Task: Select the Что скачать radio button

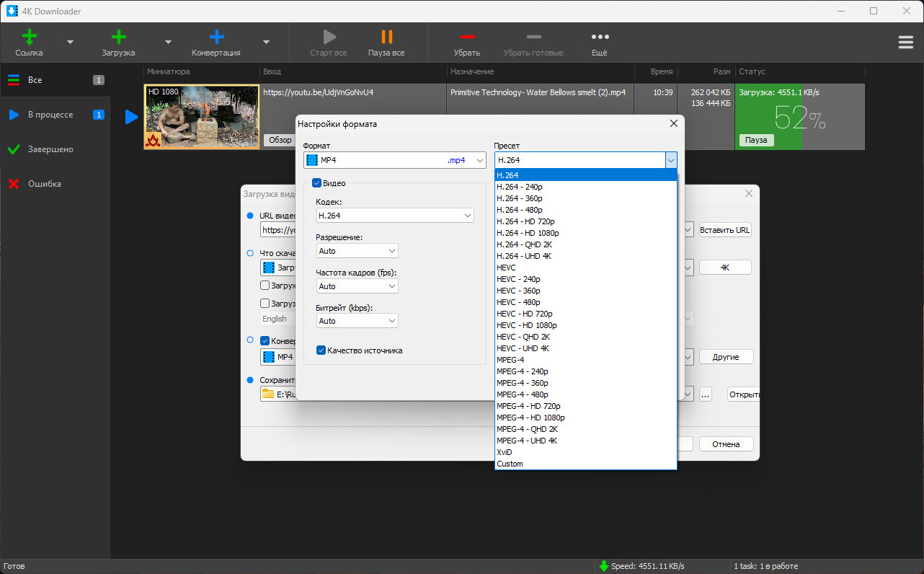Action: click(x=250, y=253)
